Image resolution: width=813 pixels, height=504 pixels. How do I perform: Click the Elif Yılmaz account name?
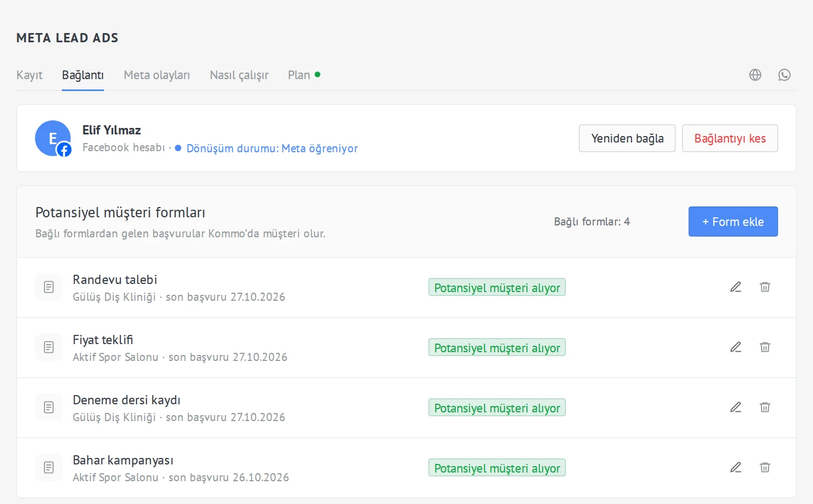coord(112,130)
